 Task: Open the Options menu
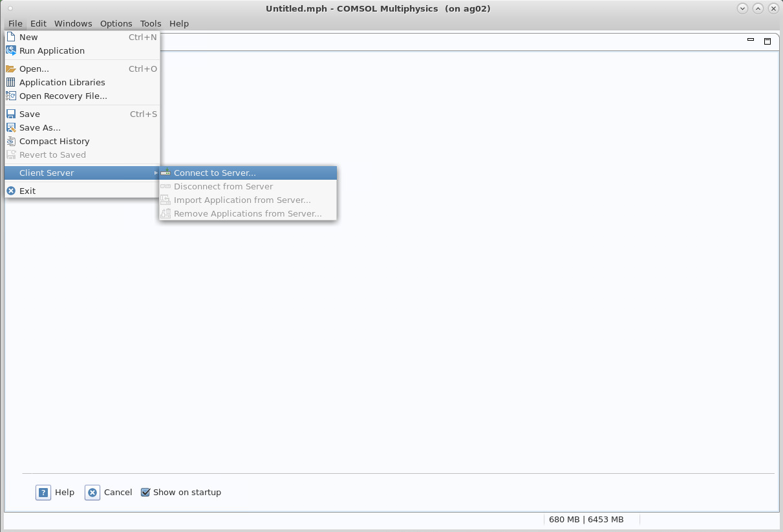[116, 23]
